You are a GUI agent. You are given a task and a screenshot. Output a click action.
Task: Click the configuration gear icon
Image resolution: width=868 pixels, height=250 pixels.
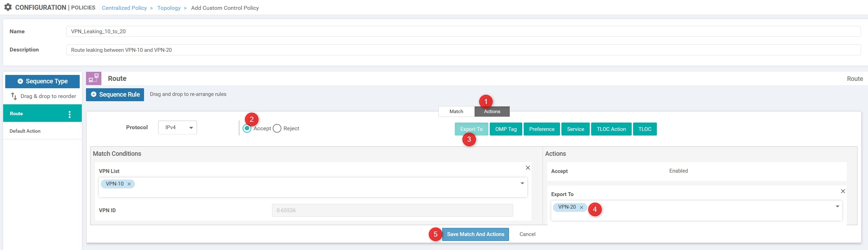click(x=8, y=7)
